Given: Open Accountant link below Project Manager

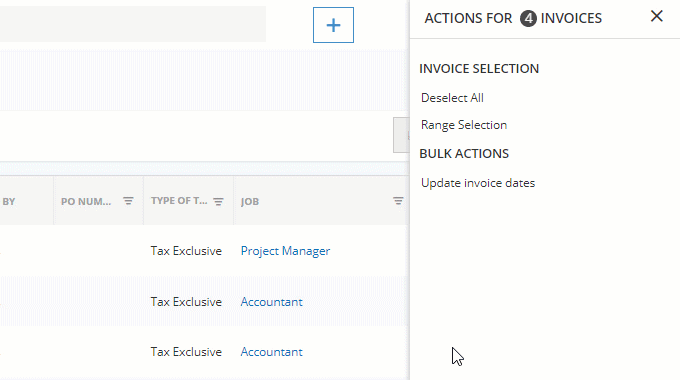Looking at the screenshot, I should pyautogui.click(x=271, y=301).
